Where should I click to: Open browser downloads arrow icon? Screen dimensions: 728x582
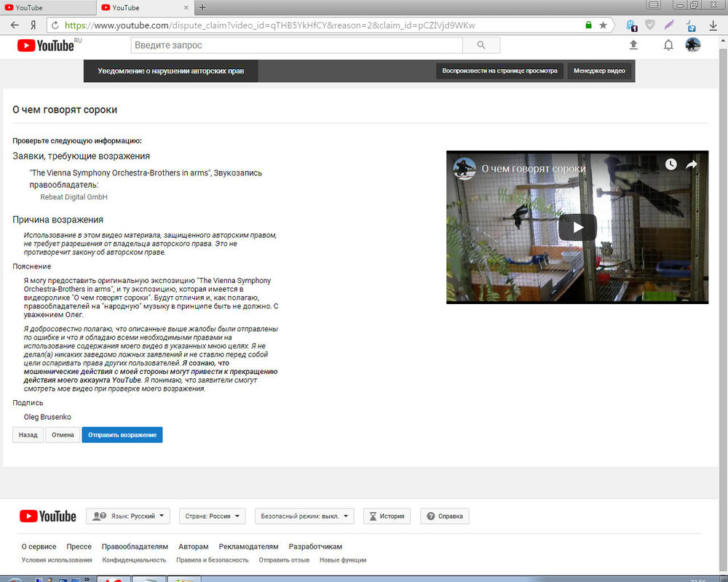click(713, 25)
